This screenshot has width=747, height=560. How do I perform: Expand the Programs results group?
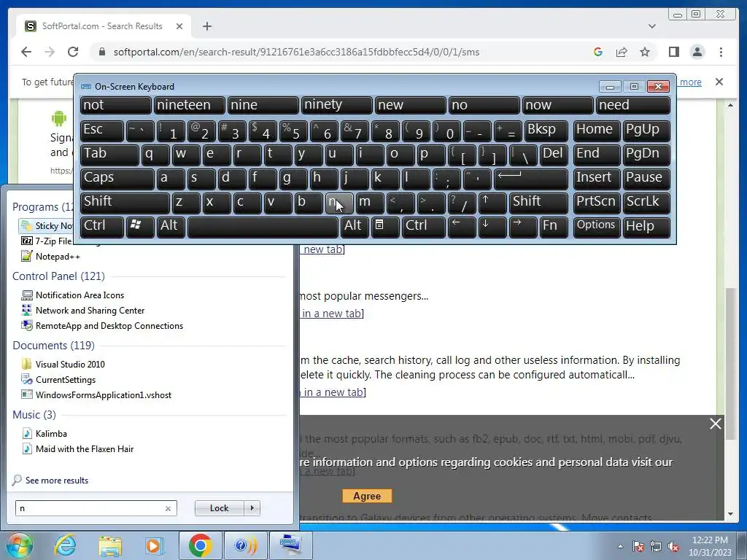(x=42, y=207)
